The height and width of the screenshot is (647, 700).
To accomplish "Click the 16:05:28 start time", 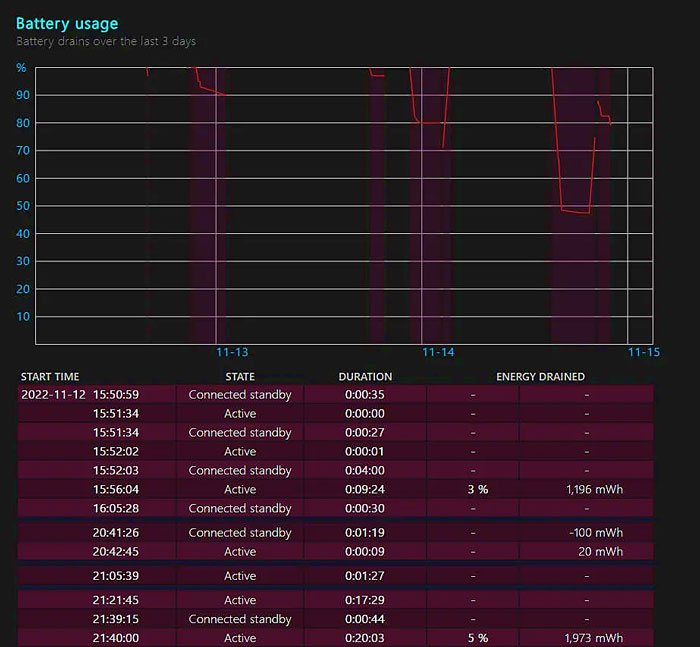I will click(x=116, y=508).
